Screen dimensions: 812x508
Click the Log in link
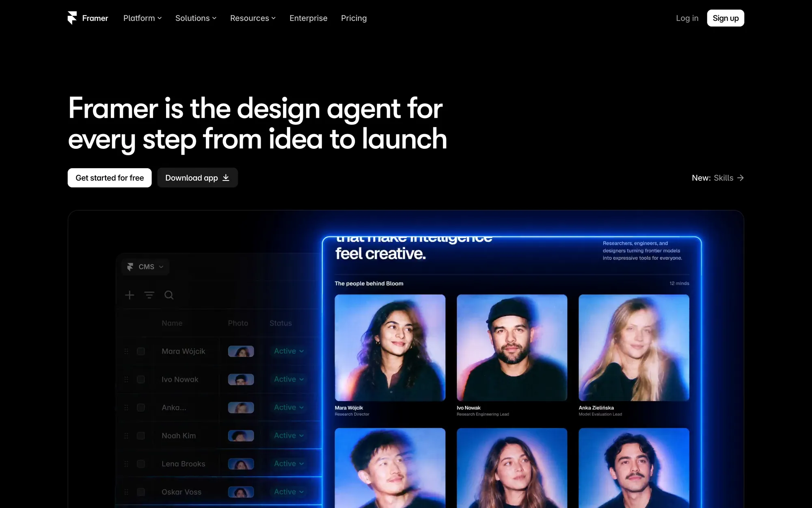pos(687,18)
